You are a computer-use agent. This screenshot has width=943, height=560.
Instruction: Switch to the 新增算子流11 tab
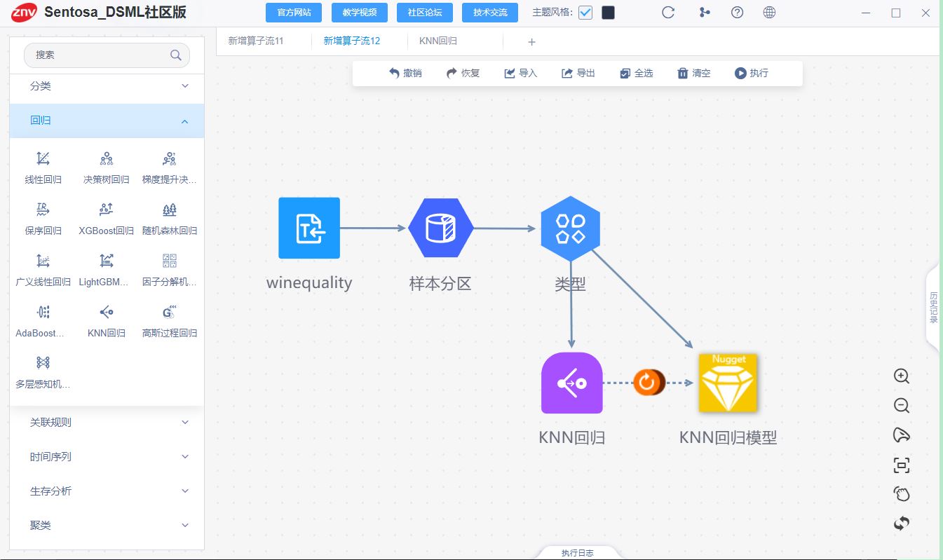tap(256, 41)
